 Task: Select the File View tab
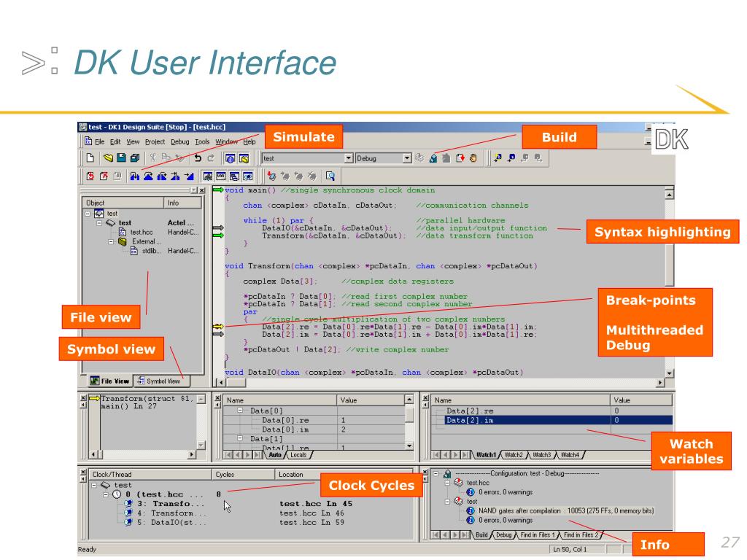(111, 381)
